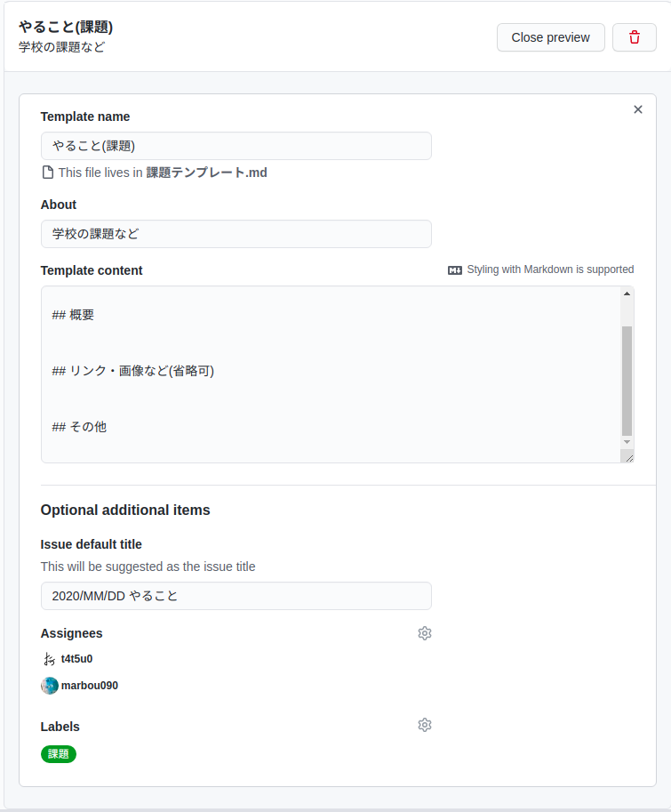Click the textarea resize handle corner
The width and height of the screenshot is (671, 812).
coord(629,458)
